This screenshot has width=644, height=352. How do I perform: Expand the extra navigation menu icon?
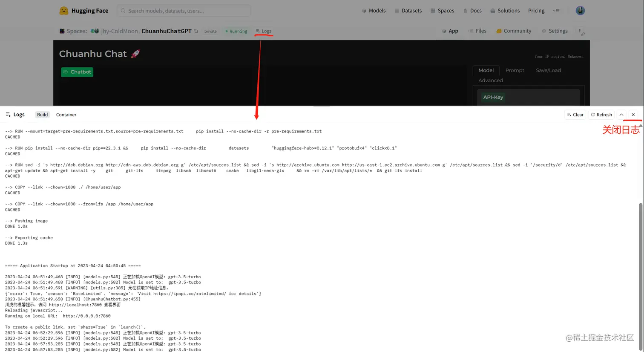[556, 11]
